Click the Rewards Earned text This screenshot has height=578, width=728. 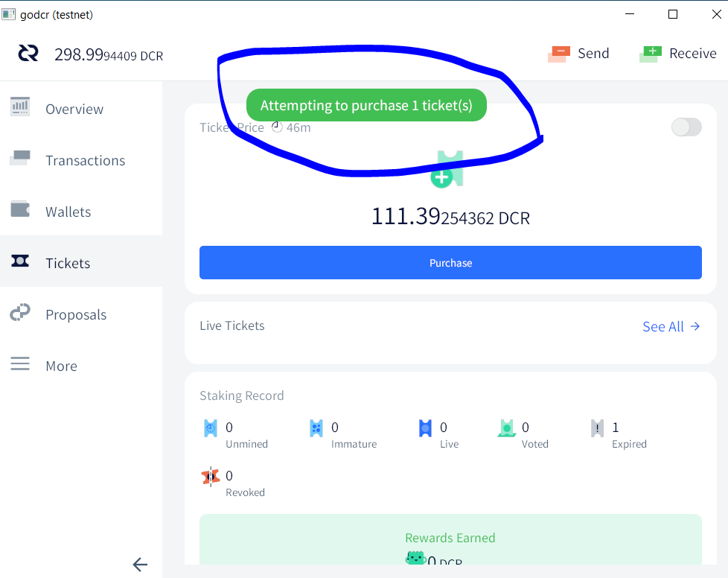pos(450,538)
